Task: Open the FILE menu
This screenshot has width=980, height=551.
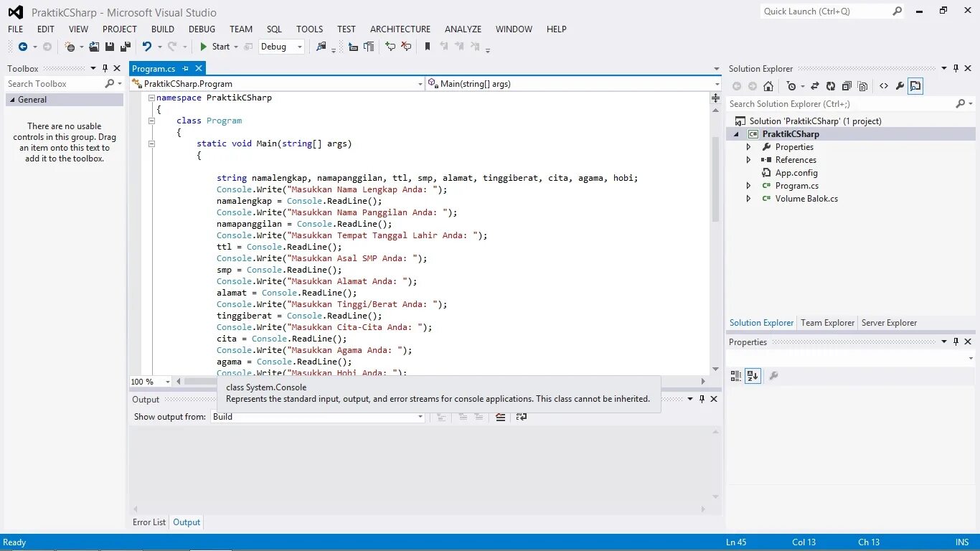Action: [x=16, y=29]
